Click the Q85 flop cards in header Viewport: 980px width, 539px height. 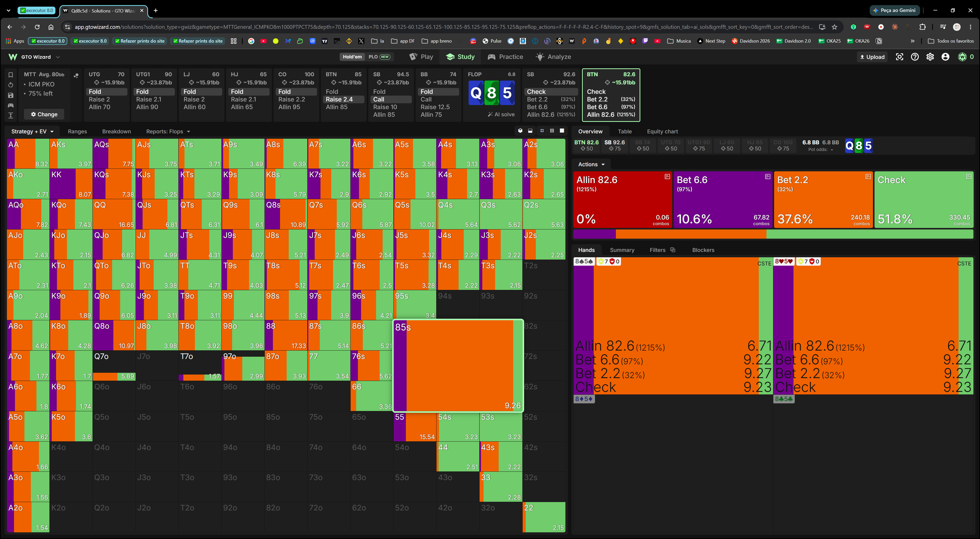click(x=491, y=93)
